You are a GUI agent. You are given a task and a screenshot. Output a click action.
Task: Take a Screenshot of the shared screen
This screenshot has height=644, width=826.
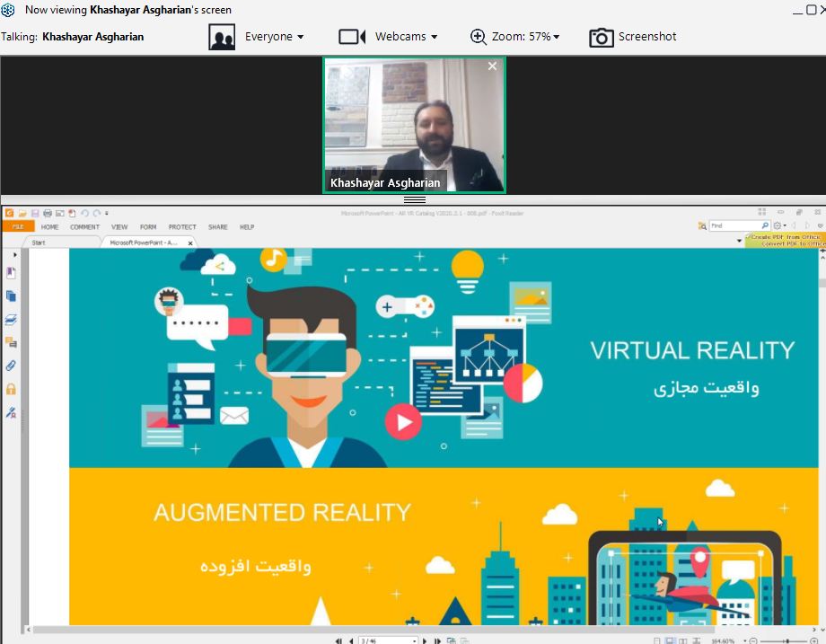click(x=633, y=37)
